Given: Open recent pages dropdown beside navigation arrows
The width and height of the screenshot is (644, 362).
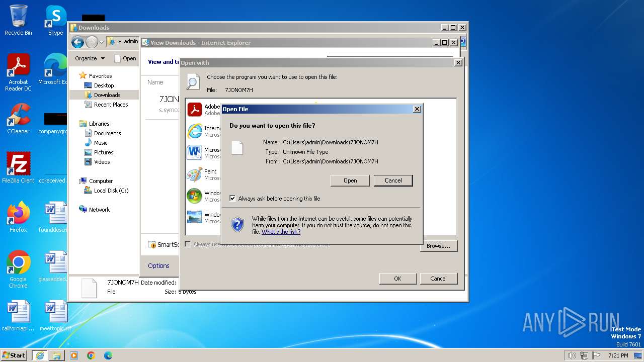Looking at the screenshot, I should point(101,42).
